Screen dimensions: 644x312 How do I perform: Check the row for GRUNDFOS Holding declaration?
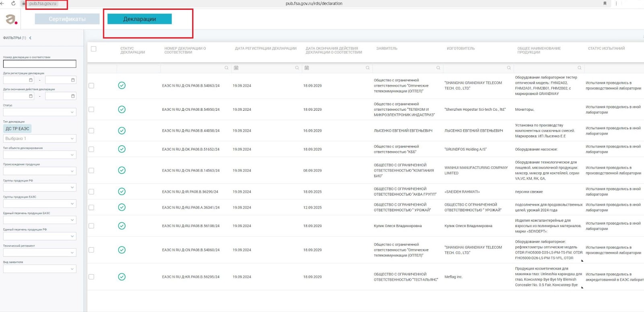point(91,149)
